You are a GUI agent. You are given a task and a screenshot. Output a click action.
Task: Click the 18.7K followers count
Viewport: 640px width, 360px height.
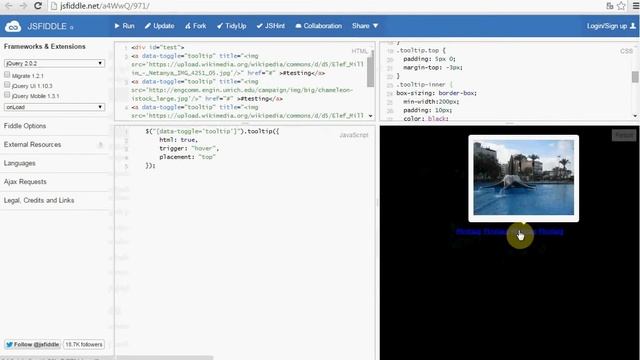pos(84,344)
